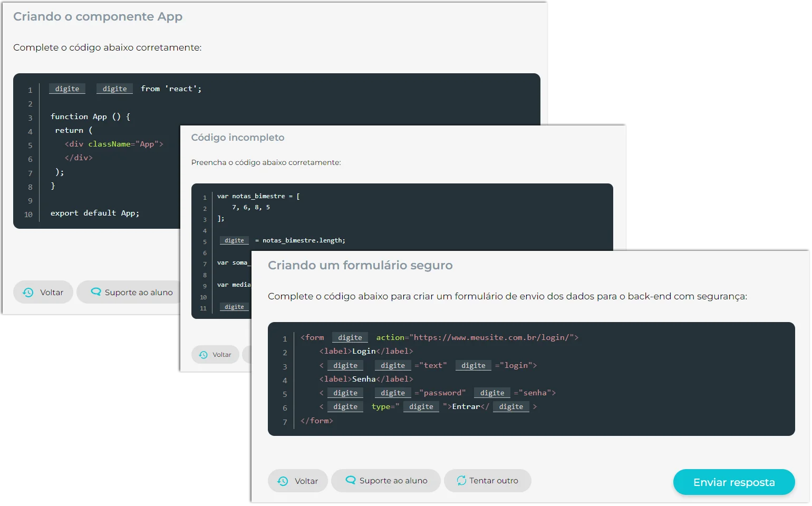Click the blank right before from 'react'
The height and width of the screenshot is (506, 812).
pyautogui.click(x=114, y=89)
